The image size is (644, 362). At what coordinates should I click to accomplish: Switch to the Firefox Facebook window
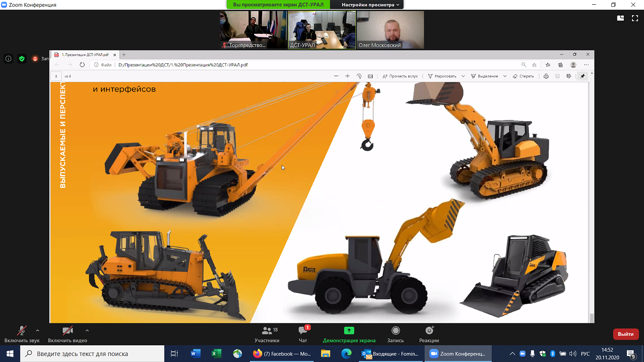click(x=282, y=353)
